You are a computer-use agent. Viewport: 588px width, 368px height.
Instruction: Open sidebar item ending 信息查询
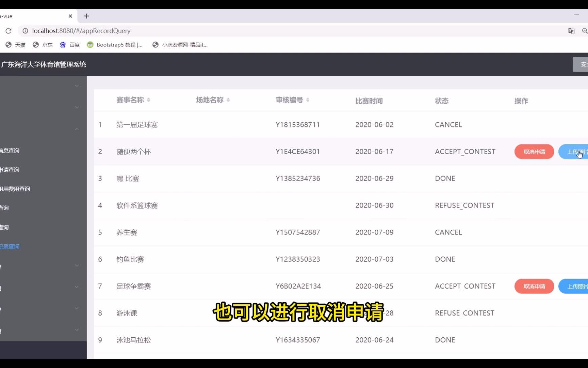tap(10, 151)
